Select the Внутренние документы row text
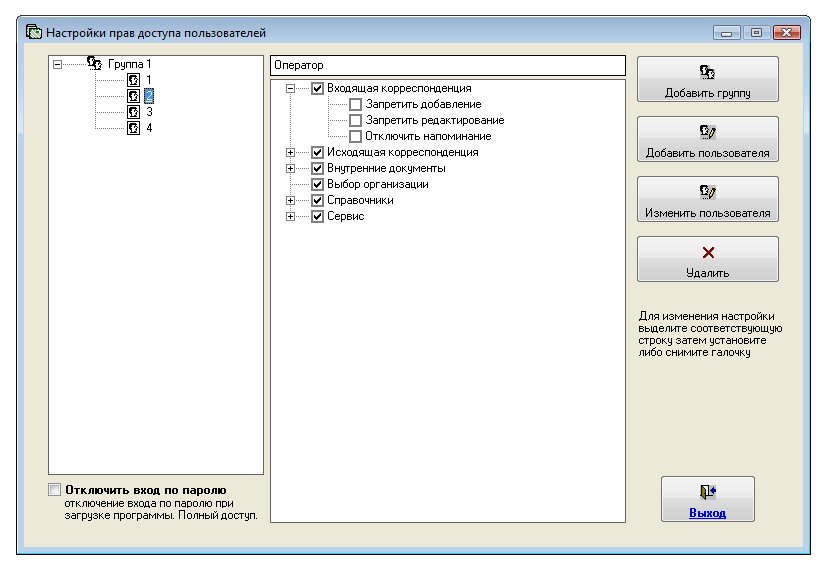The width and height of the screenshot is (832, 571). click(x=386, y=169)
